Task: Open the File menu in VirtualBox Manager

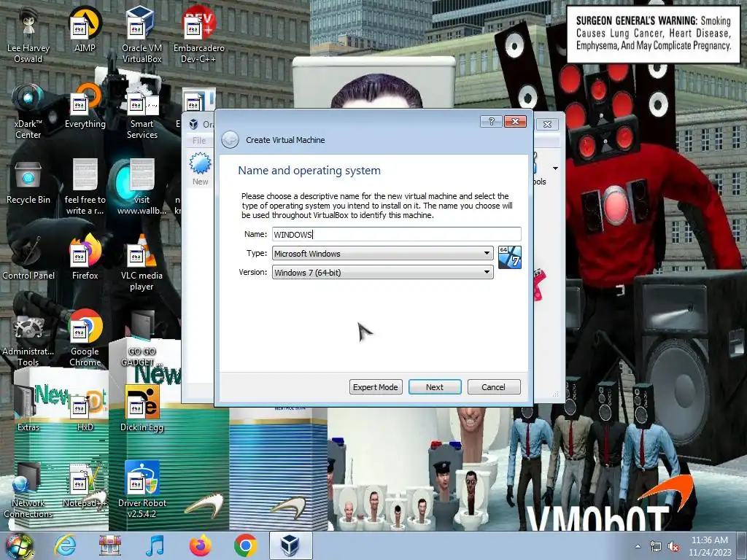Action: pyautogui.click(x=199, y=141)
